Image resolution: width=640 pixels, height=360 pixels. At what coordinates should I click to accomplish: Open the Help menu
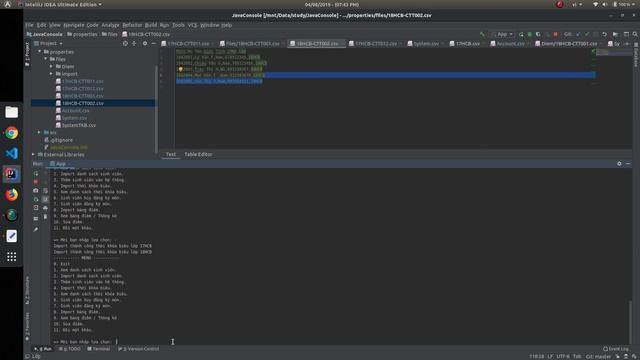click(x=227, y=25)
